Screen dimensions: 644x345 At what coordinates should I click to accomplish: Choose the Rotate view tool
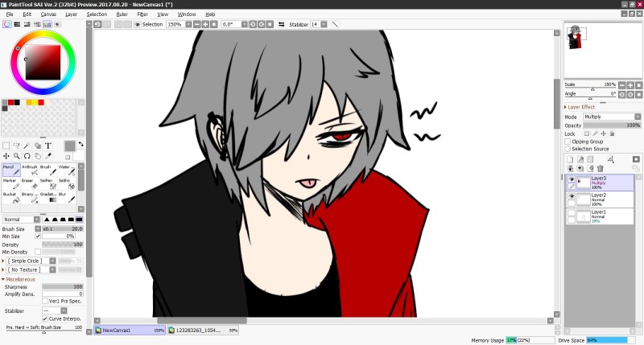(27, 156)
